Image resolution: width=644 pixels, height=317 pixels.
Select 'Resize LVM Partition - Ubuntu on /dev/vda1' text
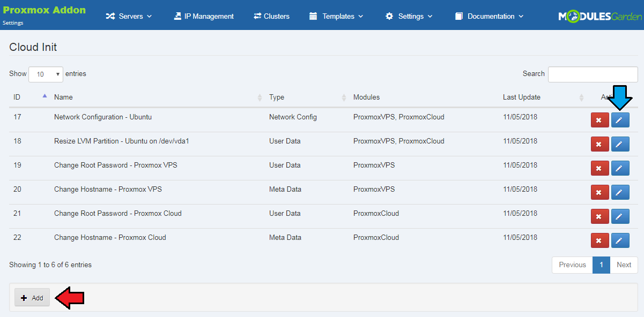pyautogui.click(x=122, y=141)
